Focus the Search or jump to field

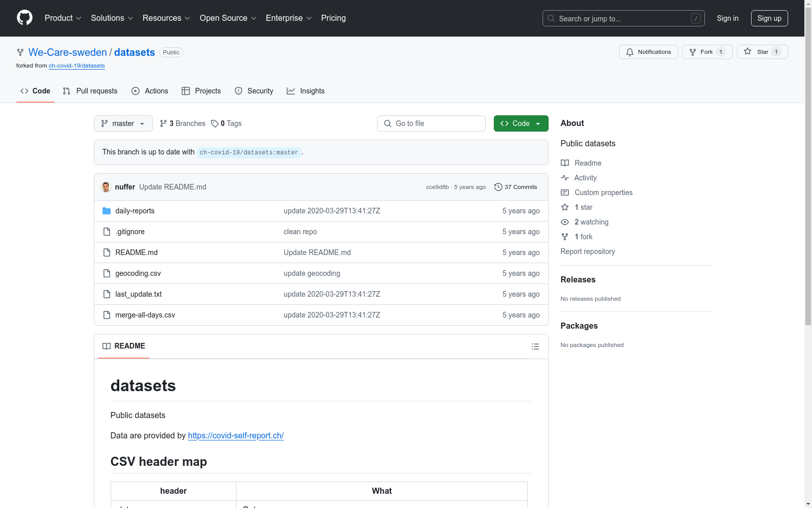point(624,18)
